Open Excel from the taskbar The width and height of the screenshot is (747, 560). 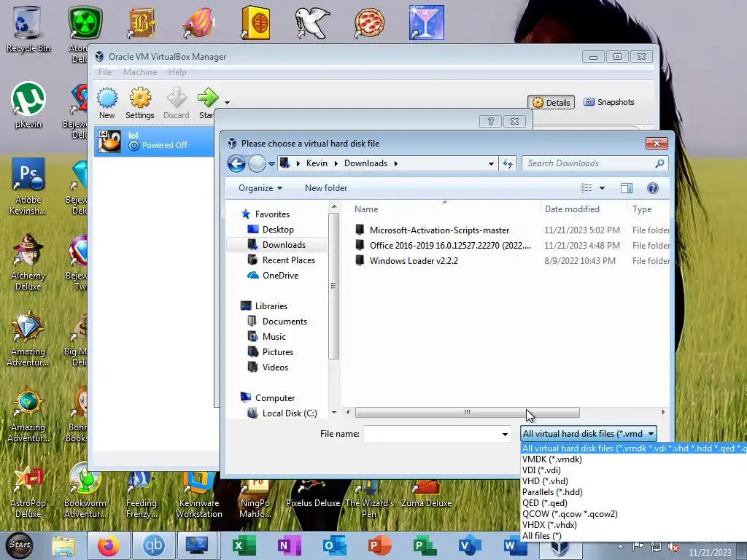pos(244,545)
